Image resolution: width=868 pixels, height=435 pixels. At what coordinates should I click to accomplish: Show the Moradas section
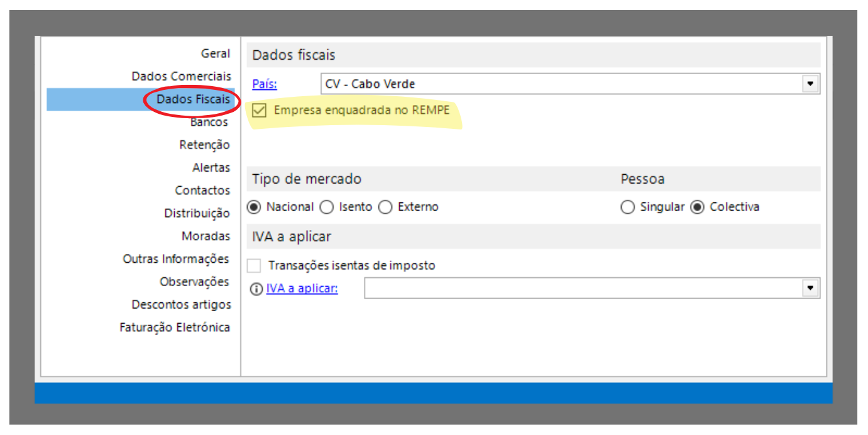pyautogui.click(x=206, y=236)
